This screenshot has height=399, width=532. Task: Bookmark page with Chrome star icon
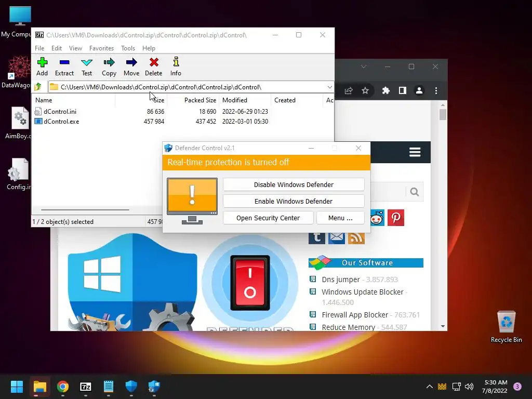pos(365,90)
